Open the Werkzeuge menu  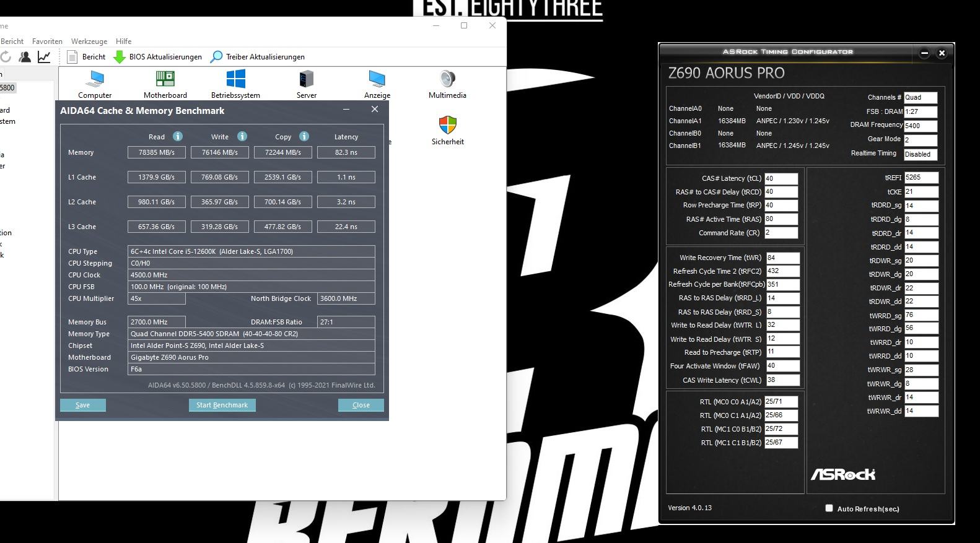tap(89, 41)
